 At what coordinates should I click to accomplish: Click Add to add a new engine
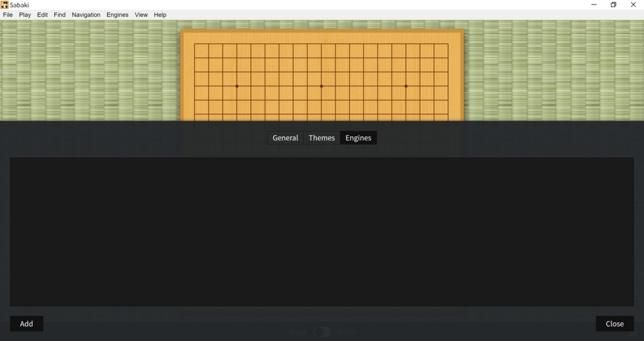[x=26, y=324]
